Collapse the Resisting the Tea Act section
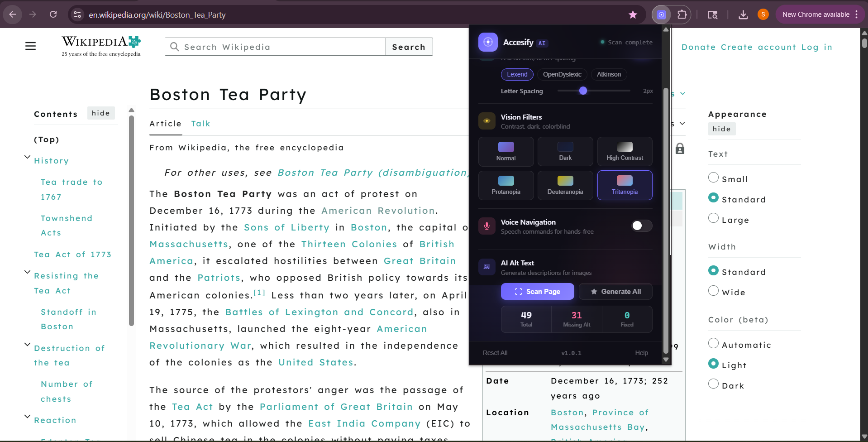The height and width of the screenshot is (442, 868). click(27, 272)
